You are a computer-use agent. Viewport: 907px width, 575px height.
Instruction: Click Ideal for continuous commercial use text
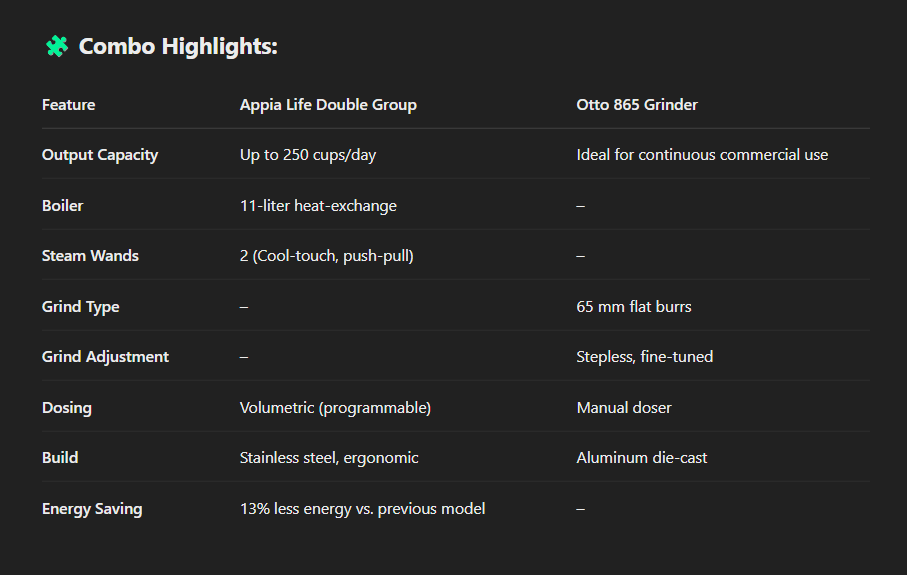pyautogui.click(x=702, y=155)
